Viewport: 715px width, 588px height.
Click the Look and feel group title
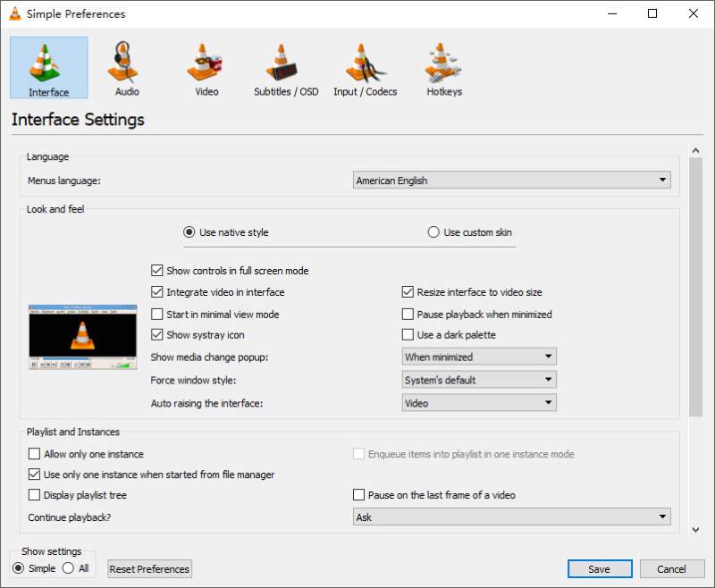[x=55, y=209]
